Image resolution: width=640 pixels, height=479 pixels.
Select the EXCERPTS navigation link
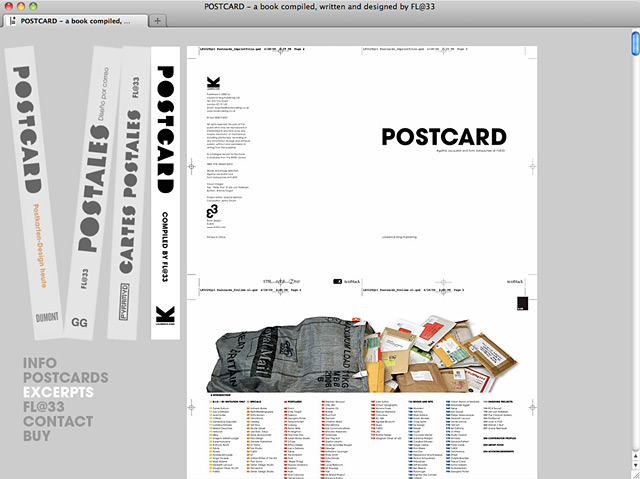[x=58, y=392]
